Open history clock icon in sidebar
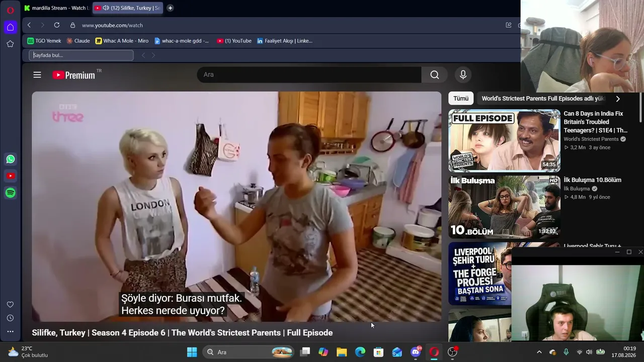Screen dimensions: 644x362 coord(10,318)
